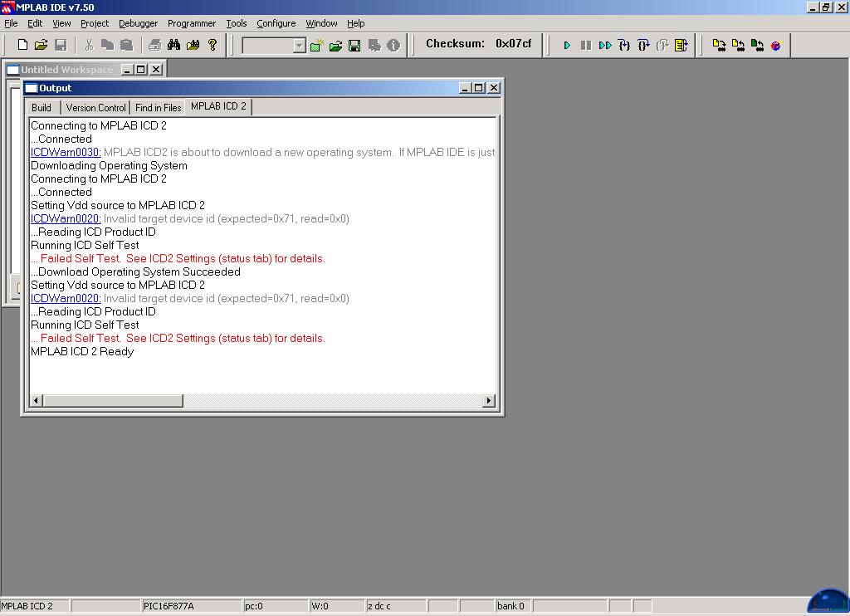Switch to the Build tab
This screenshot has width=850, height=616.
pos(42,107)
